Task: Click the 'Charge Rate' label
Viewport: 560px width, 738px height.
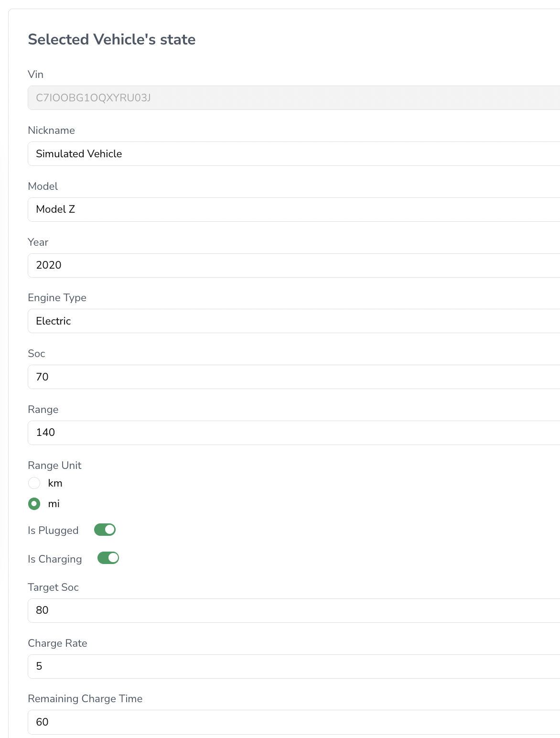Action: 58,643
